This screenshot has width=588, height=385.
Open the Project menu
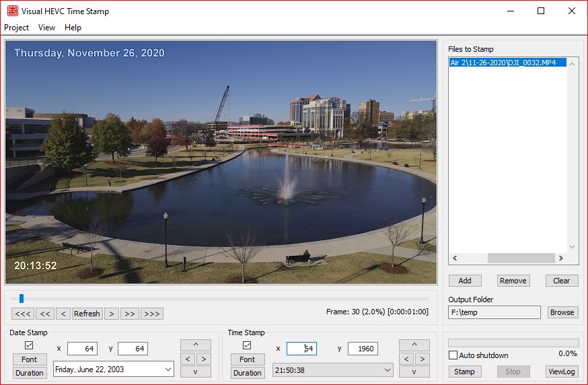tap(17, 28)
